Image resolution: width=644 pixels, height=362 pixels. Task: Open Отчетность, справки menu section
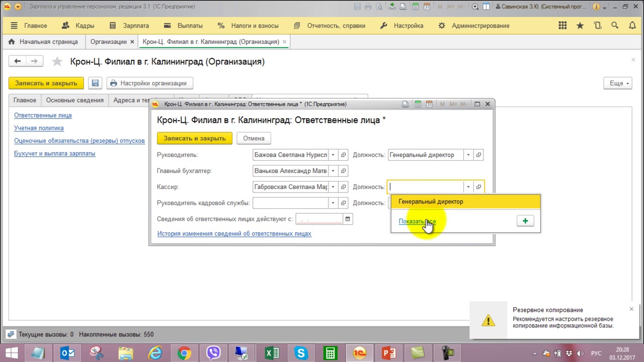click(x=331, y=26)
